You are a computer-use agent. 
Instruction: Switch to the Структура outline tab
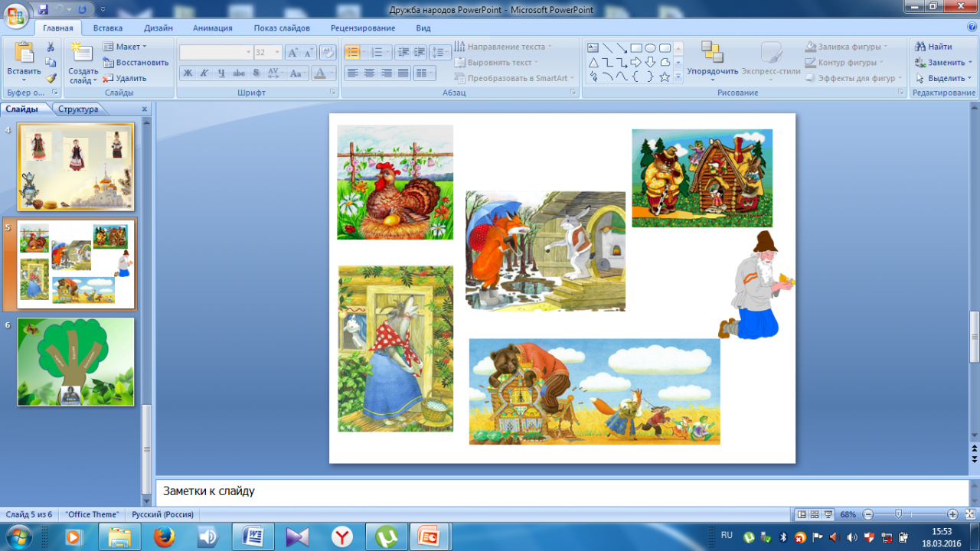78,109
